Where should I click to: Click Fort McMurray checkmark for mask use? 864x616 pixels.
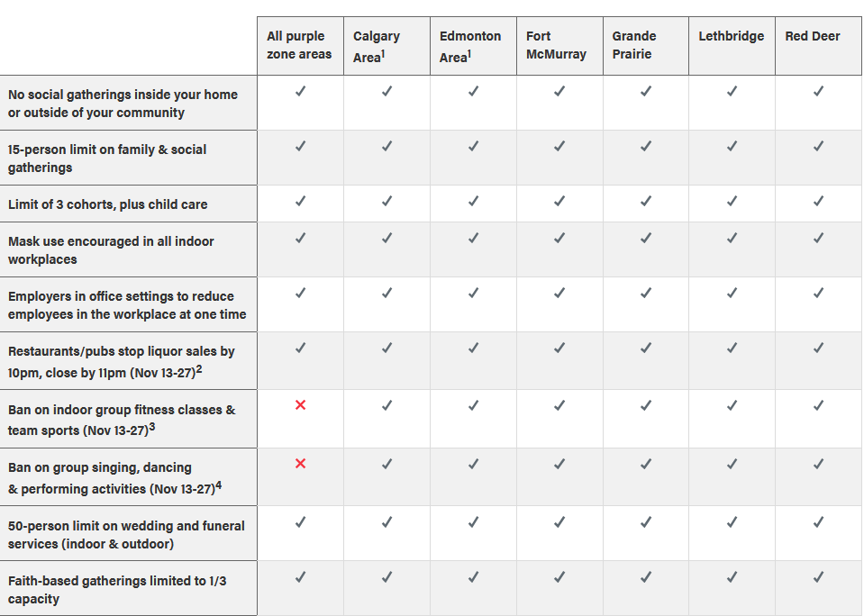click(x=559, y=238)
